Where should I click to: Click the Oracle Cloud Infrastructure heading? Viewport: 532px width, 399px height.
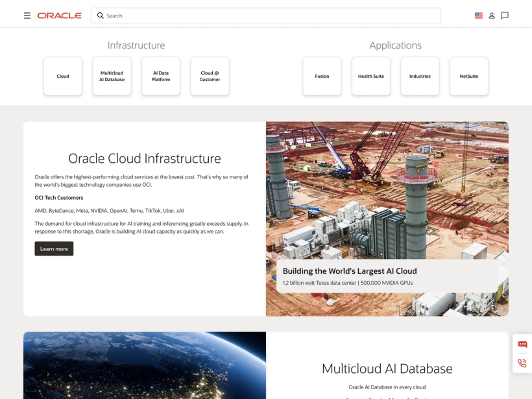[x=145, y=158]
